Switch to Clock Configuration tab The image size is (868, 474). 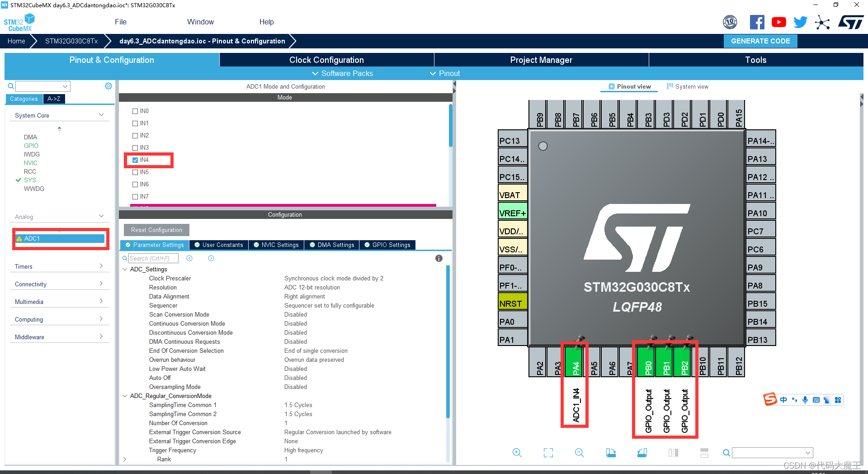326,60
